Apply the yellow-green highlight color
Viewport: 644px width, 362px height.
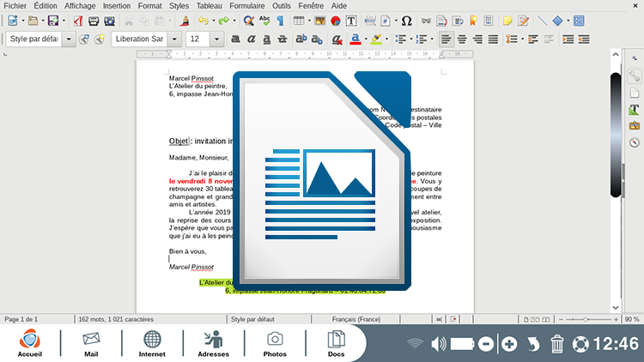tap(376, 39)
